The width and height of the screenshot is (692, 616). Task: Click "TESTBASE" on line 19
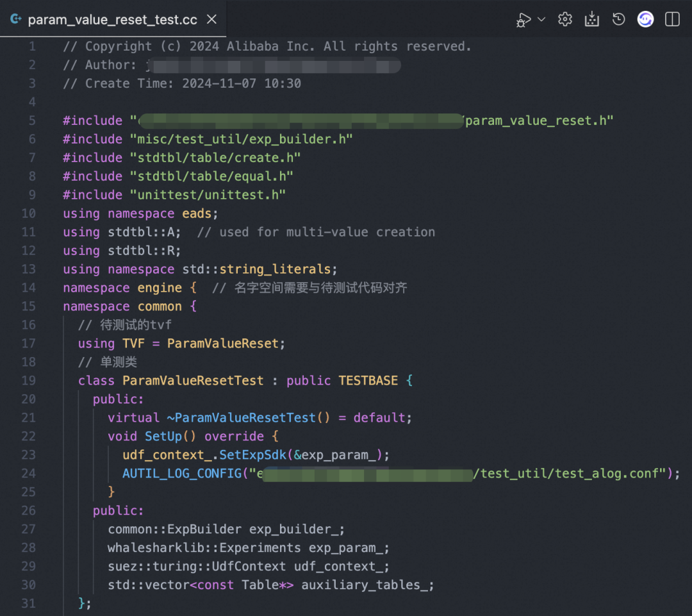[368, 381]
